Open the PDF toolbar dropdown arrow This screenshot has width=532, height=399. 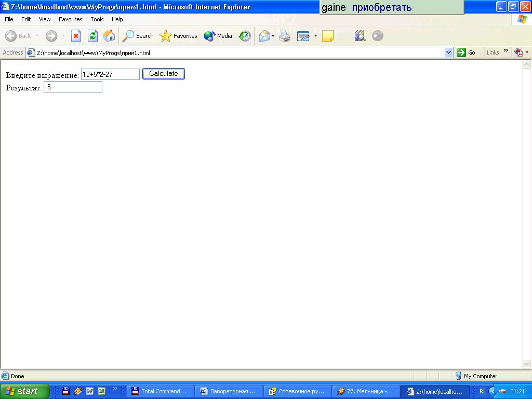(x=527, y=52)
